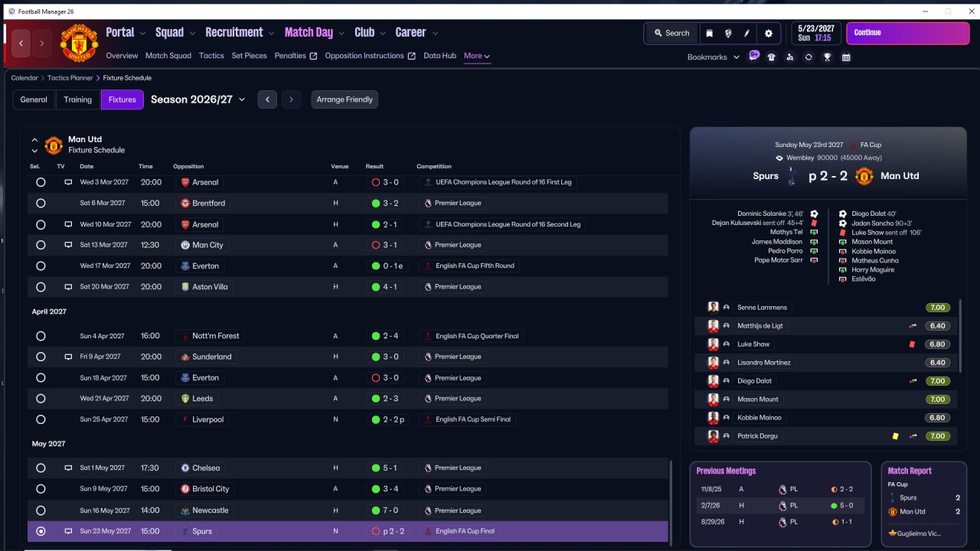Select the Nott'm Forest fixture radio button
Screen dimensions: 980x551
click(41, 336)
